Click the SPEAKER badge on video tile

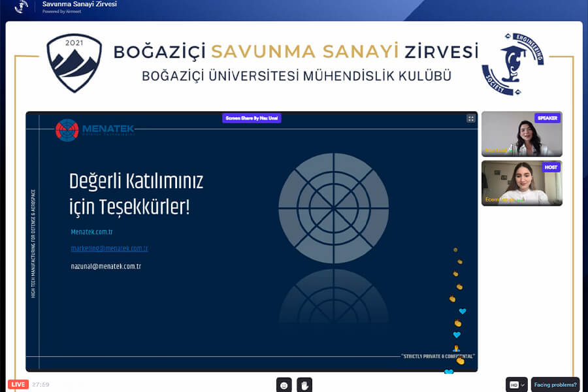point(547,118)
